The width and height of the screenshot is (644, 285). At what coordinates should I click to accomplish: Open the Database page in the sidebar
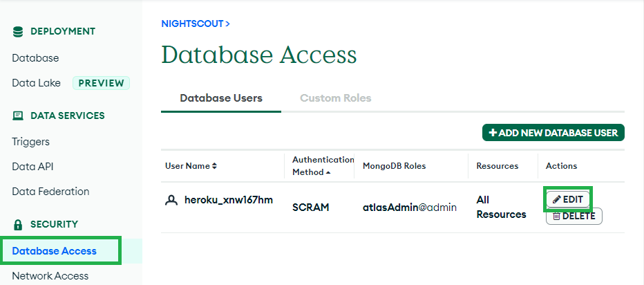tap(35, 58)
